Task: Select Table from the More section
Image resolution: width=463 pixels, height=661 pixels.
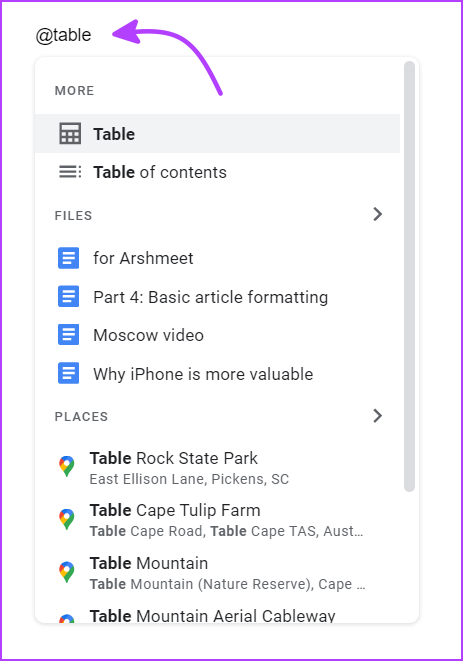Action: point(217,134)
